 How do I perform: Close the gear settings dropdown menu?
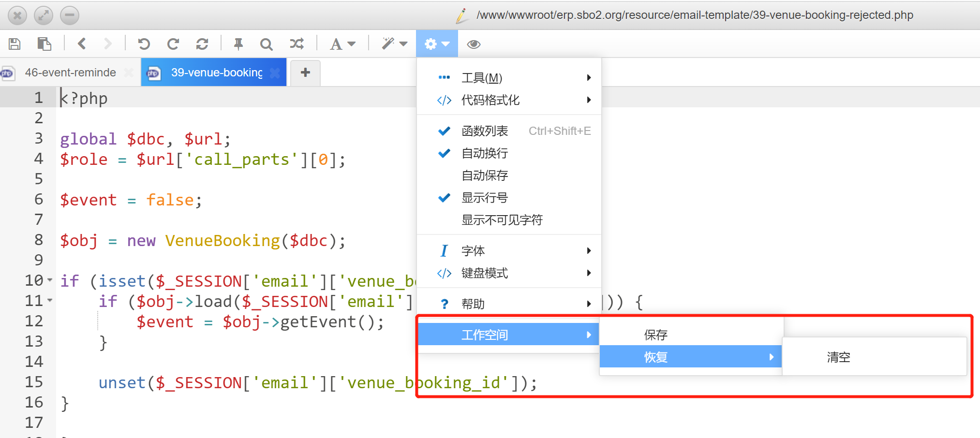[x=437, y=44]
